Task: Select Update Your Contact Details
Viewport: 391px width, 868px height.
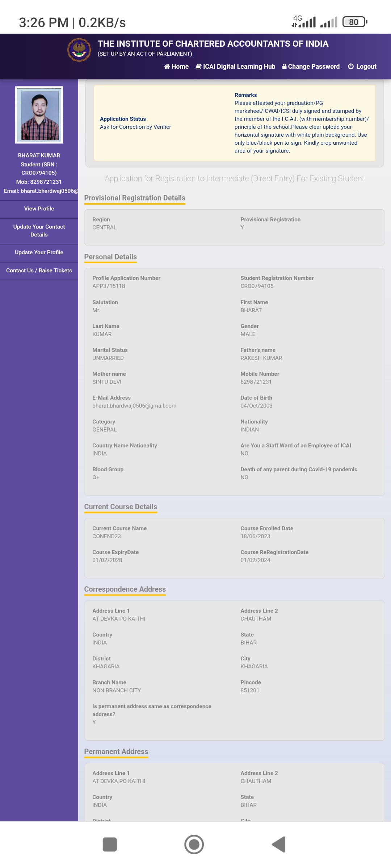Action: click(39, 231)
